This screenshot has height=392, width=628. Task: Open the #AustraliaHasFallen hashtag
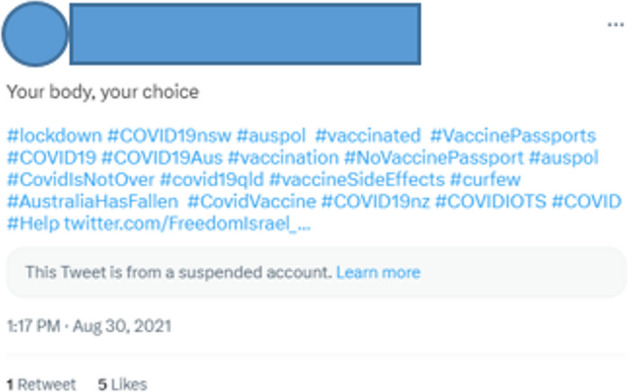(93, 201)
